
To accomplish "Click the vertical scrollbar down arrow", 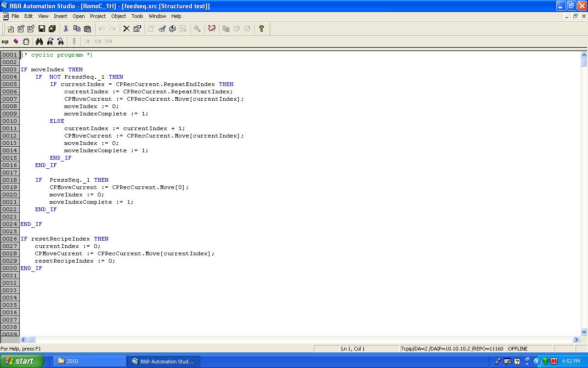I will click(x=584, y=332).
